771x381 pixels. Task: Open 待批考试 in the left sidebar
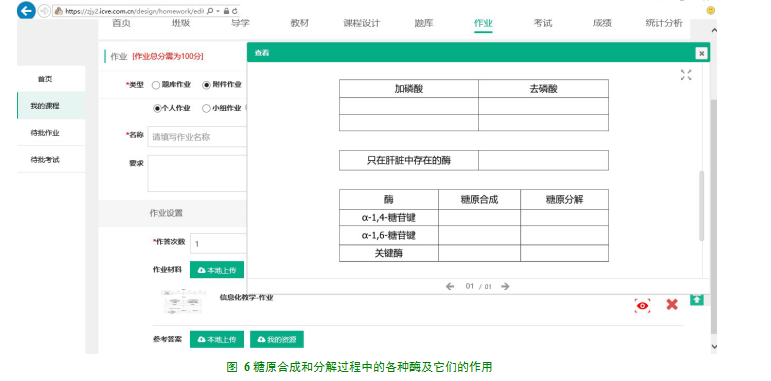[x=51, y=160]
